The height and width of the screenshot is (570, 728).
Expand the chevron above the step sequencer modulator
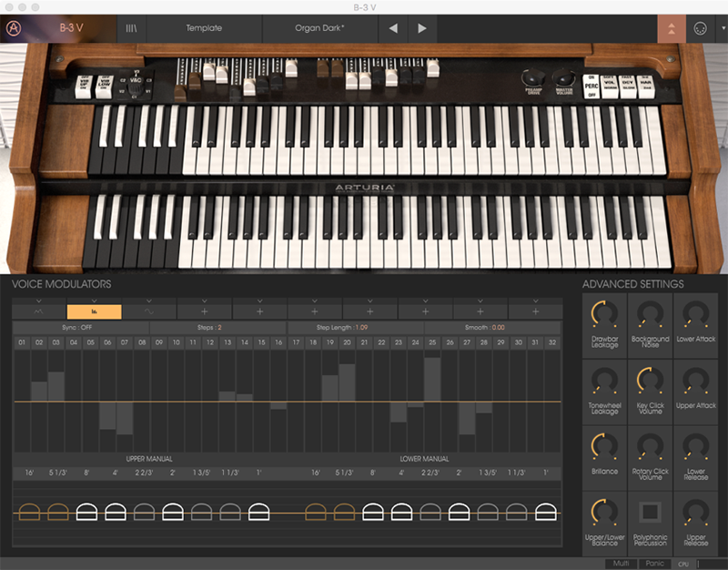point(95,301)
